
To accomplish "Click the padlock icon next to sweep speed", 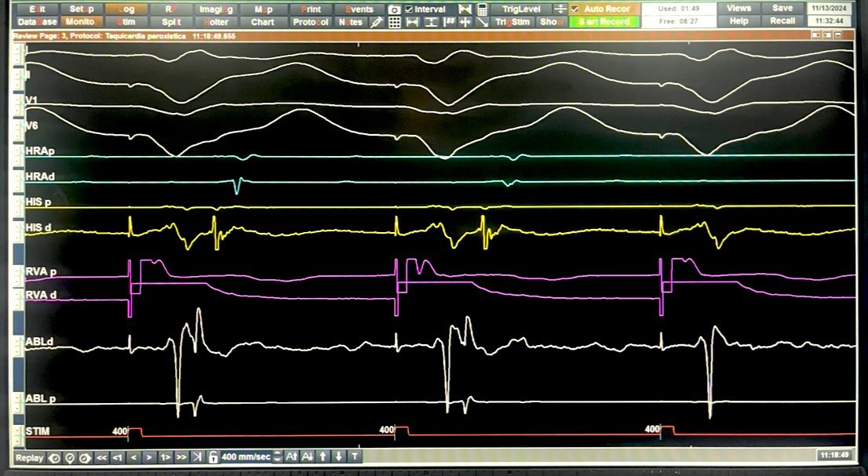I will click(212, 456).
